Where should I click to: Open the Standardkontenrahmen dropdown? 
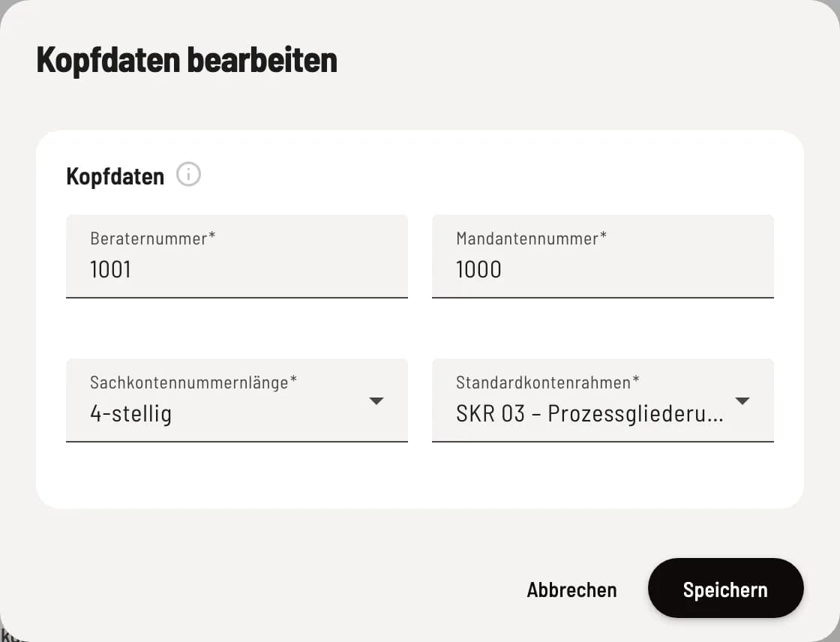click(x=603, y=400)
